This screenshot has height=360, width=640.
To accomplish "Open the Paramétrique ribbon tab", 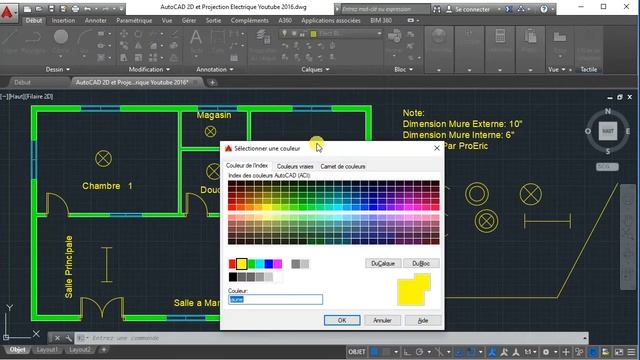I will [134, 20].
